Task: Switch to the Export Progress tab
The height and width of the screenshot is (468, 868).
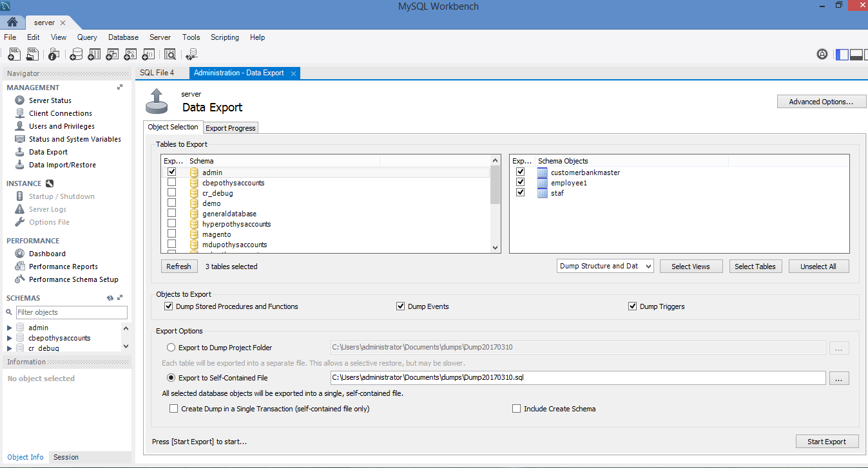Action: 231,128
